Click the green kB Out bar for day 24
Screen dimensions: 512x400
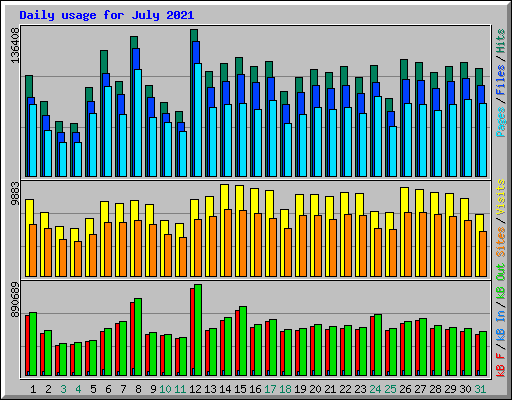[x=378, y=345]
